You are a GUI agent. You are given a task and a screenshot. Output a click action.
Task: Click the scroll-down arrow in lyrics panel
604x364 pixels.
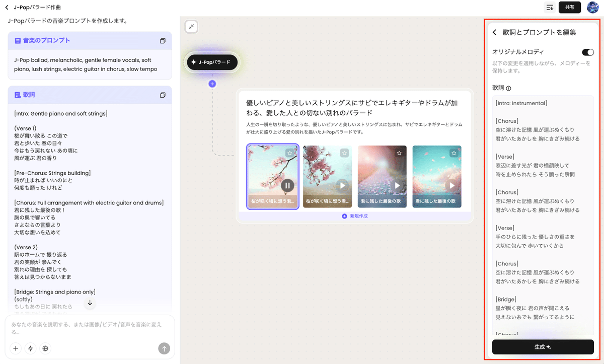(x=90, y=303)
